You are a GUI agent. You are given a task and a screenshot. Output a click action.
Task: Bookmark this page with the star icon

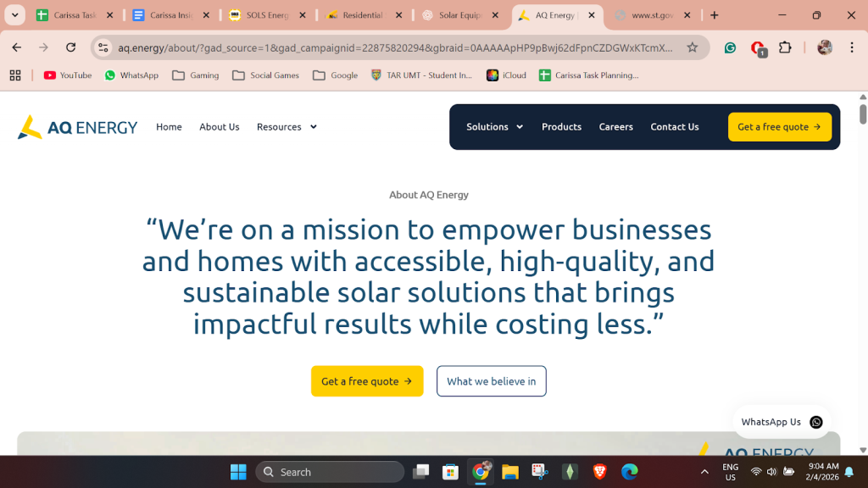[x=693, y=47]
